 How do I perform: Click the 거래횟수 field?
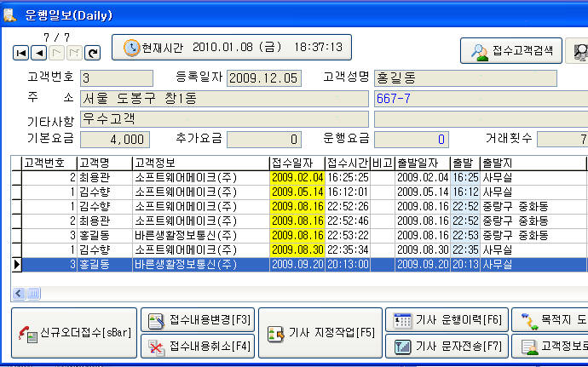pyautogui.click(x=562, y=140)
